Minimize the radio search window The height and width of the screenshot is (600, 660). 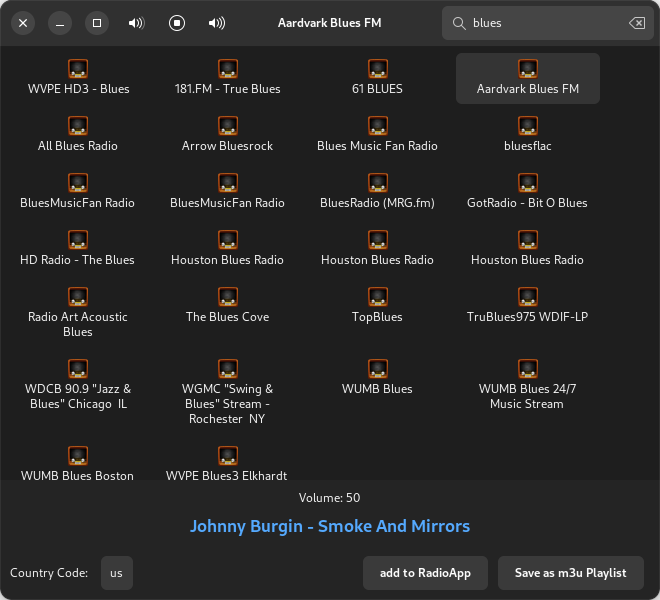(60, 23)
